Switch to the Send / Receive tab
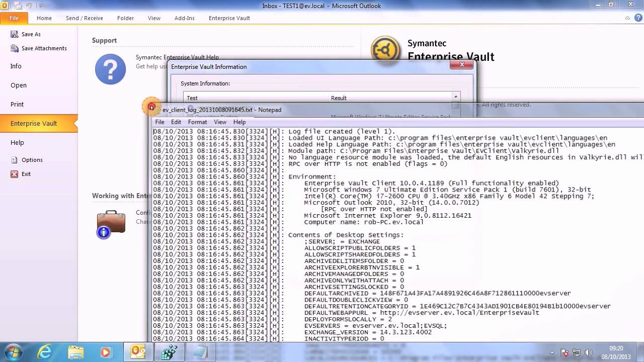 pyautogui.click(x=85, y=18)
